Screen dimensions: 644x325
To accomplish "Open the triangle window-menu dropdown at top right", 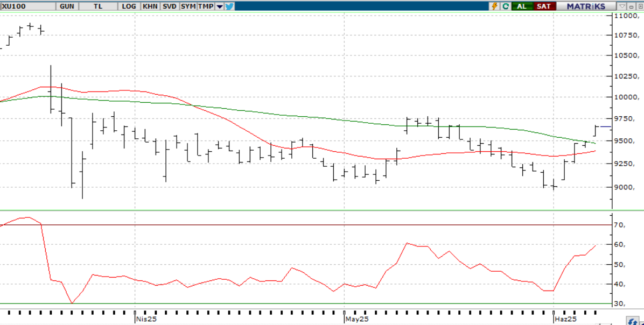I will 622,6.
